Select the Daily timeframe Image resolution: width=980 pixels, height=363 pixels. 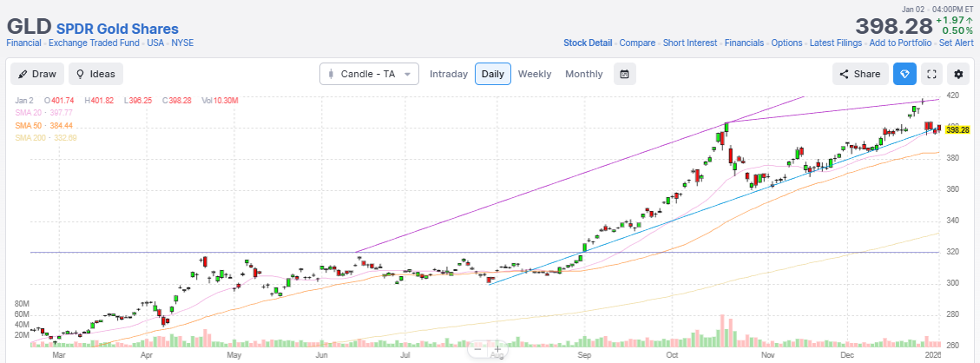coord(492,74)
